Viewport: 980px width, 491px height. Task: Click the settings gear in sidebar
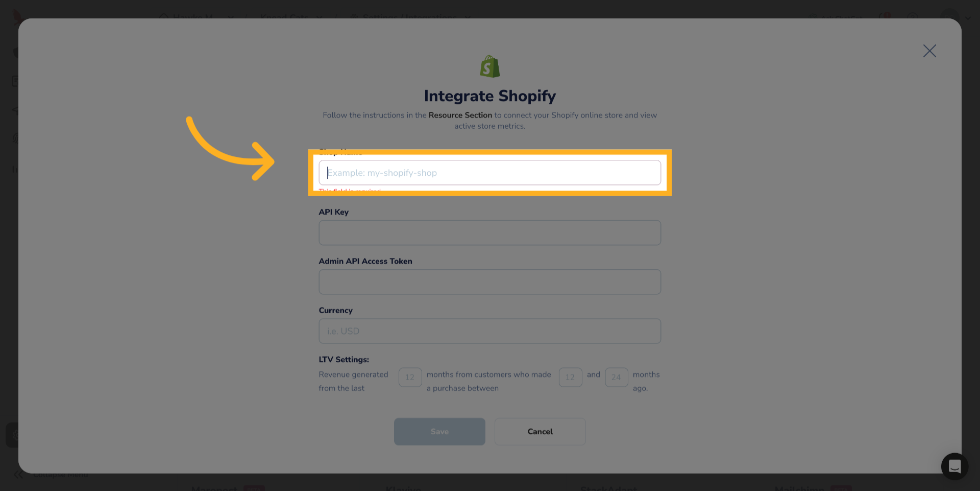coord(15,435)
